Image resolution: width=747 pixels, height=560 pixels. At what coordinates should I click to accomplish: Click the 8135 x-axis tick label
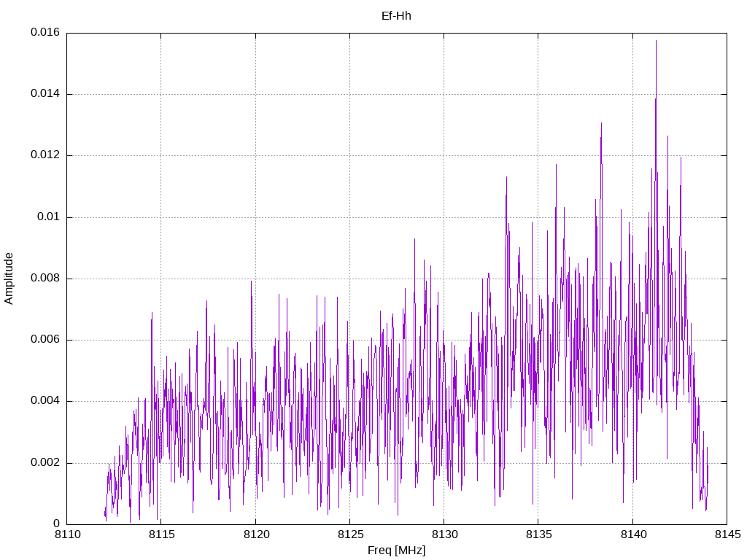pyautogui.click(x=539, y=534)
